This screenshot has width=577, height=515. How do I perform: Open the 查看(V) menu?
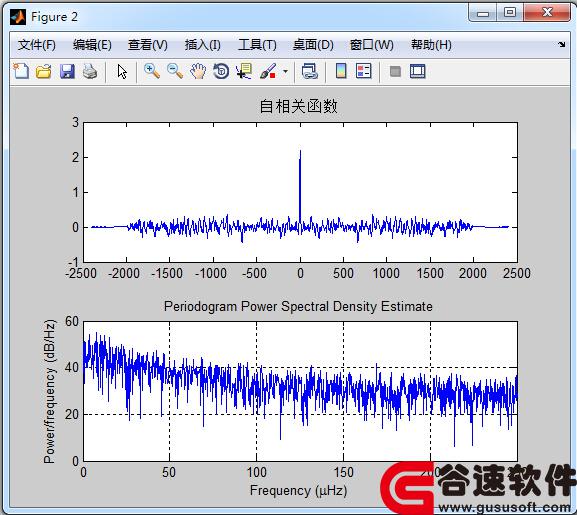click(148, 45)
